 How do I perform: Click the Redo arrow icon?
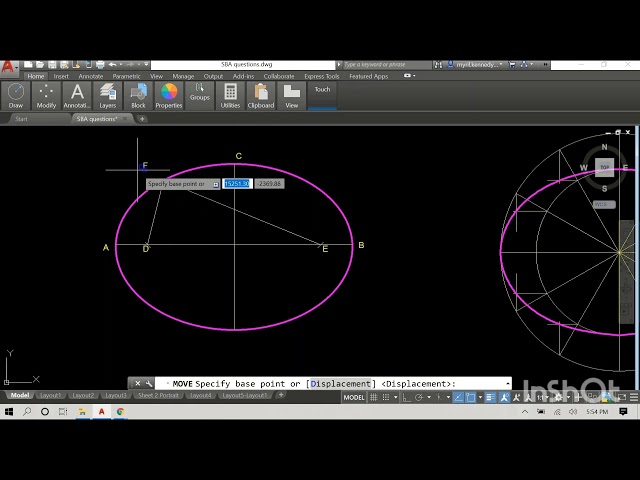[x=131, y=64]
